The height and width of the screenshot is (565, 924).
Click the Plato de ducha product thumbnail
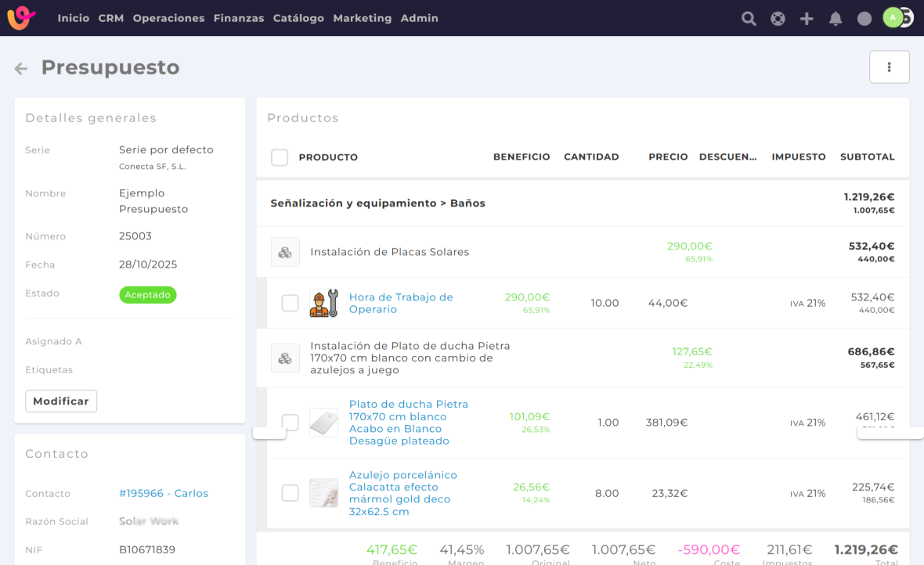pos(323,423)
